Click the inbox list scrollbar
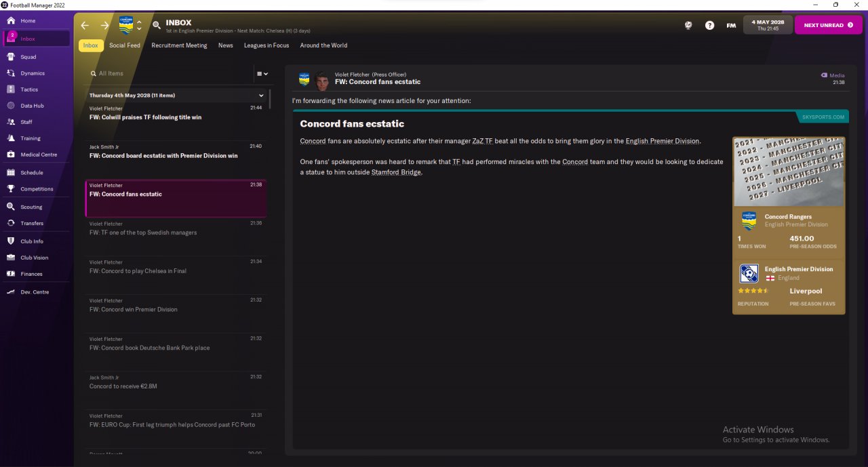Screen dimensions: 868x467 (x=270, y=99)
